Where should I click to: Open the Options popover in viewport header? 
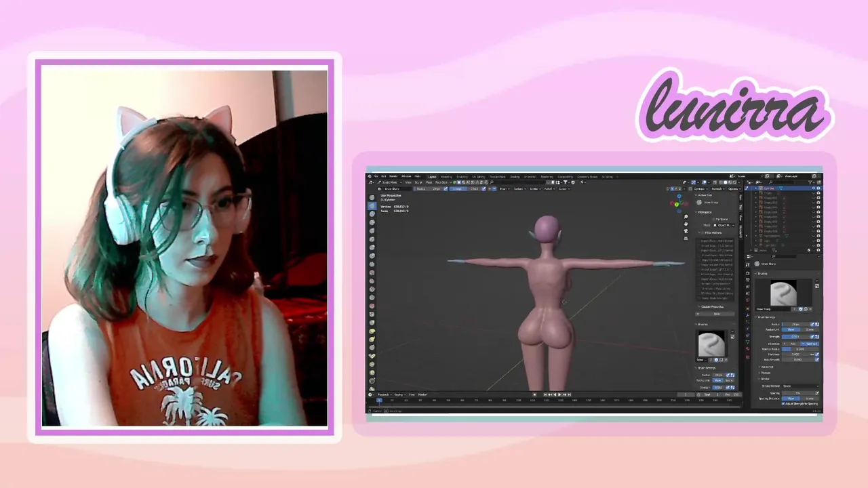(734, 188)
